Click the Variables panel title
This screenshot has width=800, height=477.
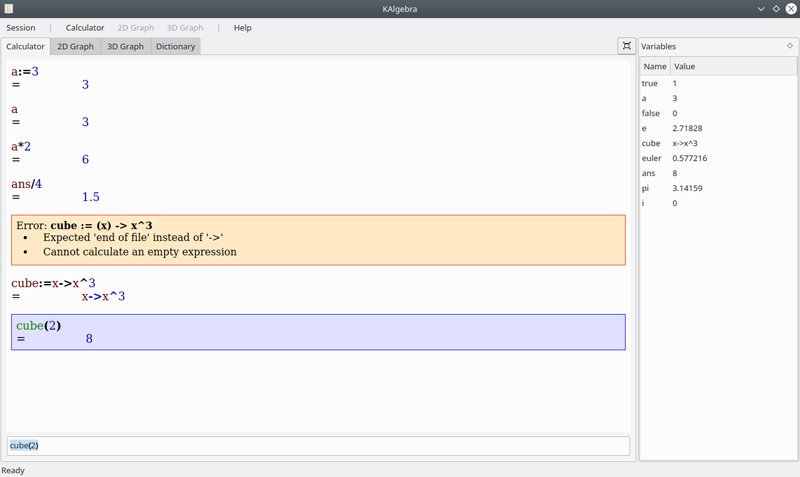[x=658, y=46]
